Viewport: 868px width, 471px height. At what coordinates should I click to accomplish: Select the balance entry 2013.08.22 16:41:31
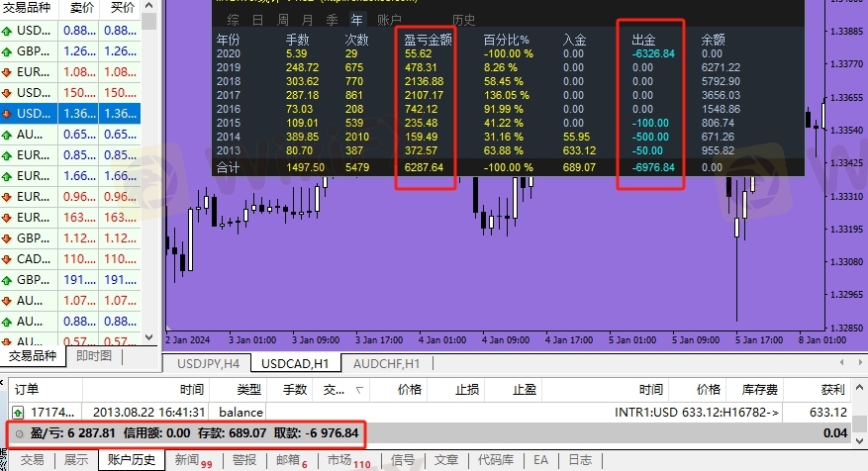click(x=430, y=413)
